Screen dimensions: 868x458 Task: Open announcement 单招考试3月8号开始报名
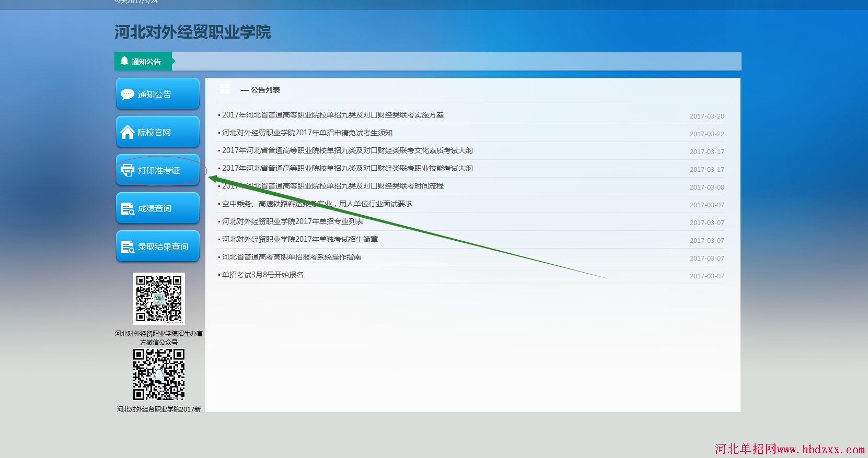click(263, 275)
